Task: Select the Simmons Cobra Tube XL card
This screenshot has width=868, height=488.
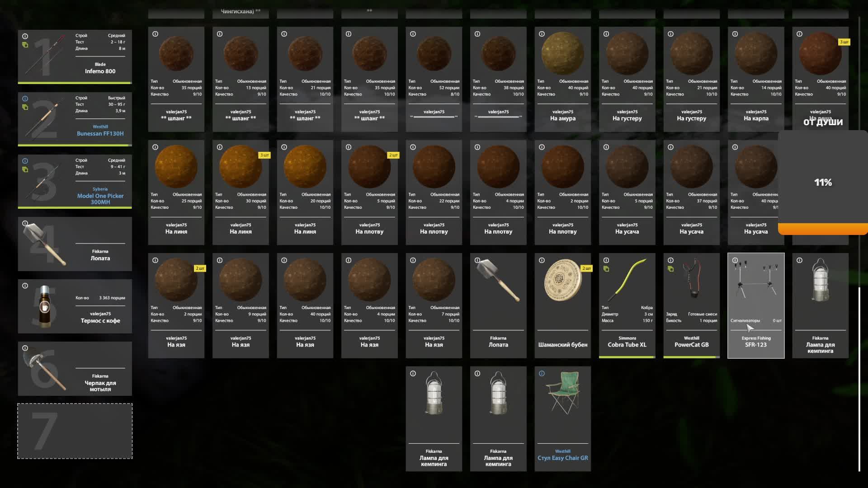Action: click(627, 305)
